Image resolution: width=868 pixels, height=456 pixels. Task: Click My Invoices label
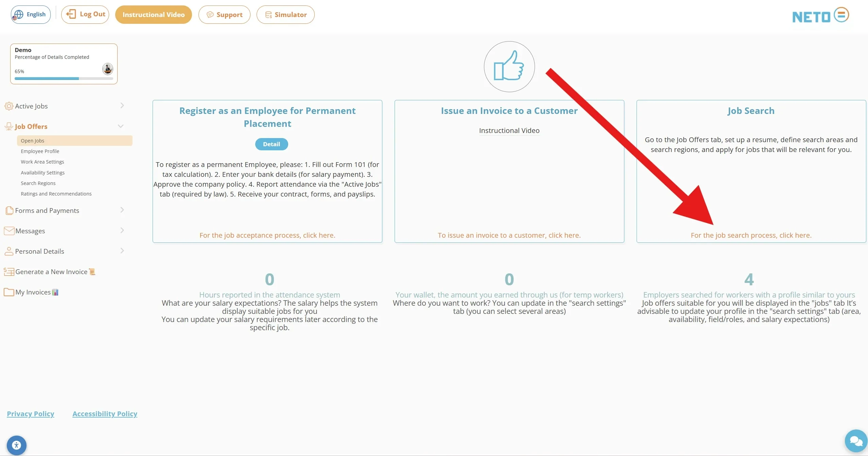click(33, 292)
